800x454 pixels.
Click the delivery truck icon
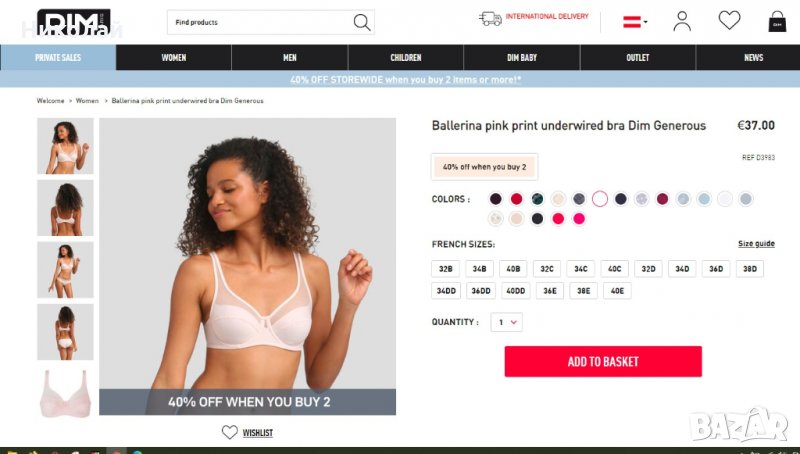490,19
